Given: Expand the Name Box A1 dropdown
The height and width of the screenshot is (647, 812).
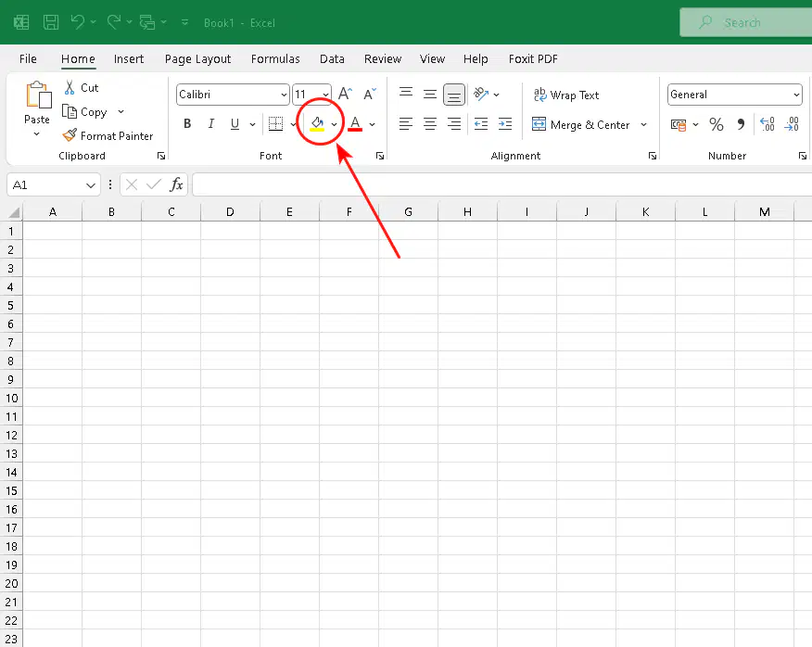Looking at the screenshot, I should pos(91,185).
